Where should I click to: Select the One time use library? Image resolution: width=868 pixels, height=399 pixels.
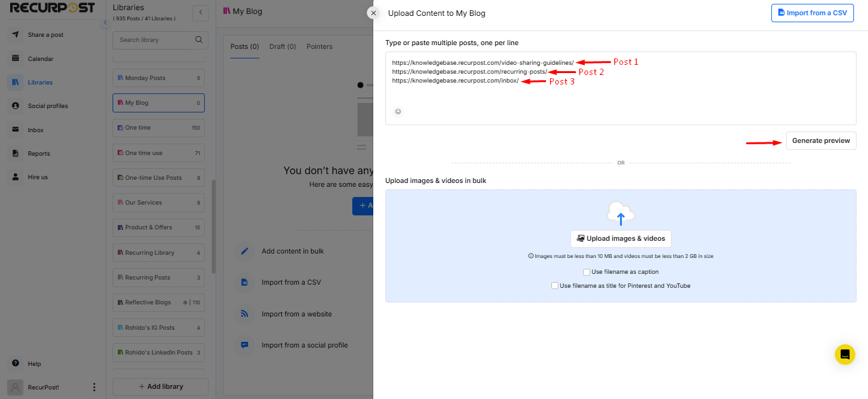click(x=158, y=153)
